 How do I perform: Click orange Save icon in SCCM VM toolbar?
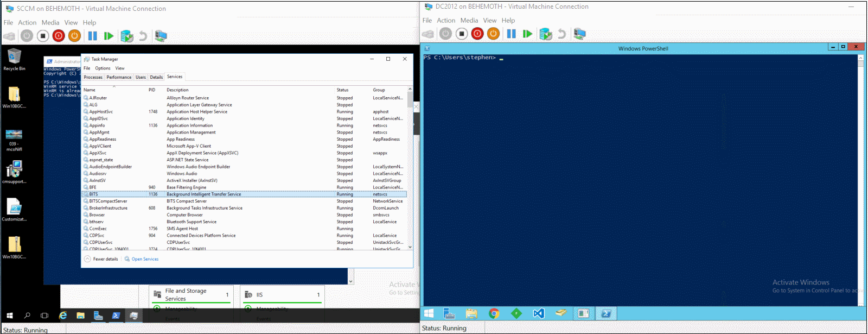74,36
